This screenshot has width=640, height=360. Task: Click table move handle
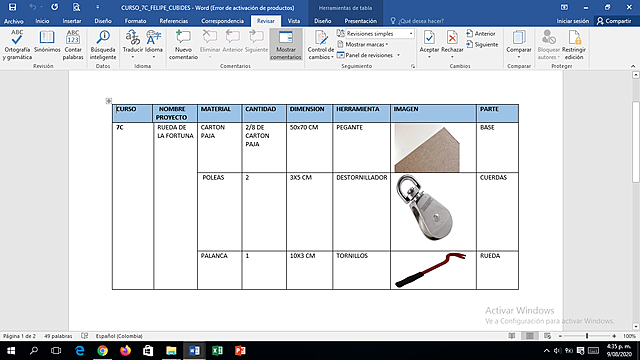109,100
